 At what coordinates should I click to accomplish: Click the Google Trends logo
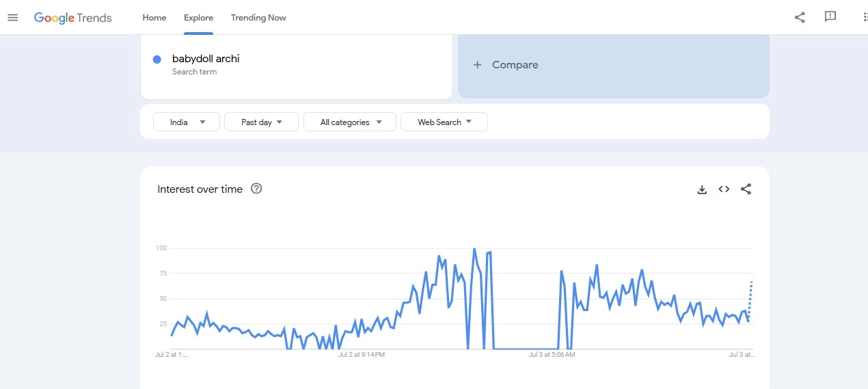tap(73, 18)
